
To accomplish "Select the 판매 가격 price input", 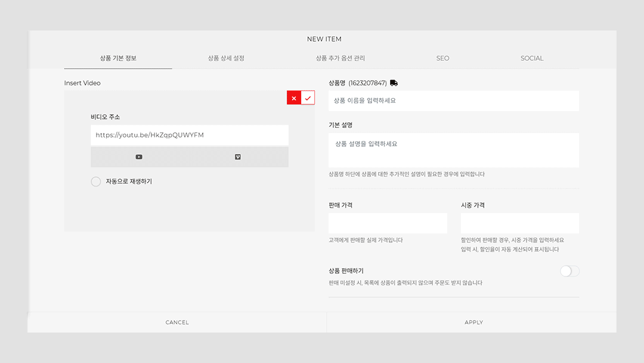I will point(388,223).
